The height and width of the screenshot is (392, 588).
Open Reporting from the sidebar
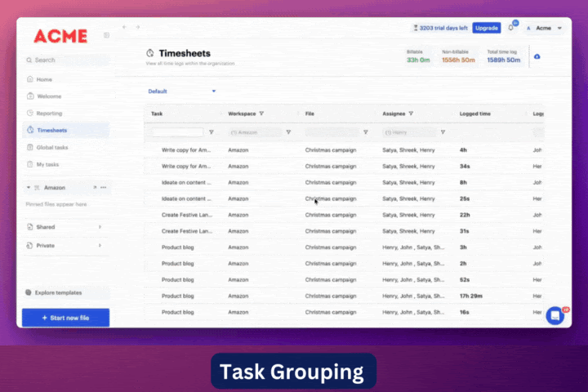point(49,114)
